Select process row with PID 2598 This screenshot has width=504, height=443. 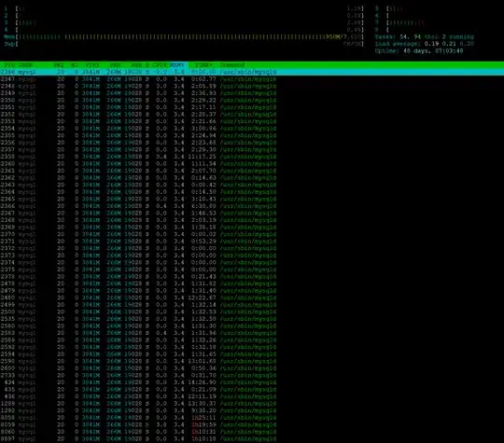pos(138,362)
